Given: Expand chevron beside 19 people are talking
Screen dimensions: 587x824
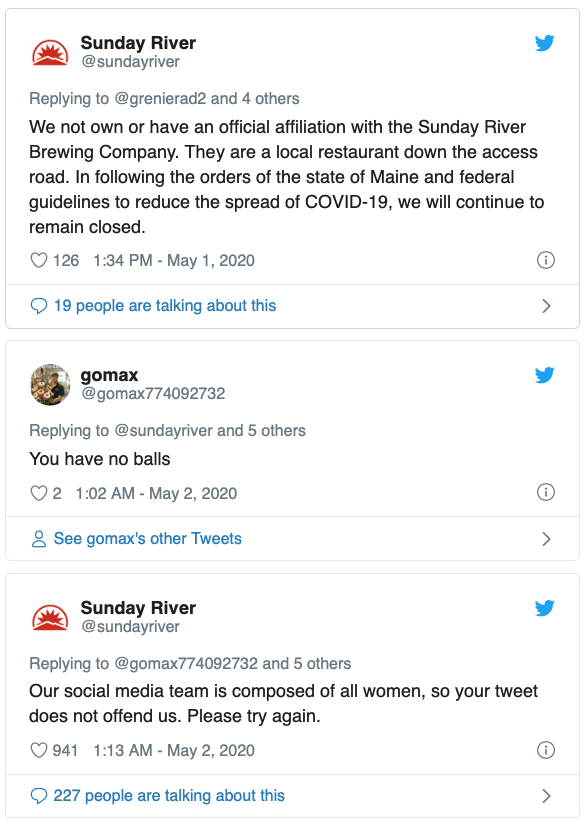Looking at the screenshot, I should [x=547, y=306].
